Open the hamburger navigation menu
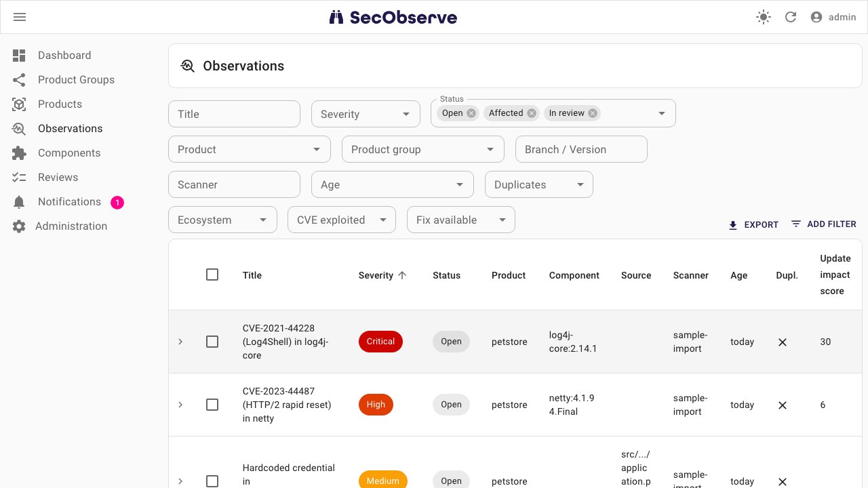The height and width of the screenshot is (488, 868). (20, 17)
